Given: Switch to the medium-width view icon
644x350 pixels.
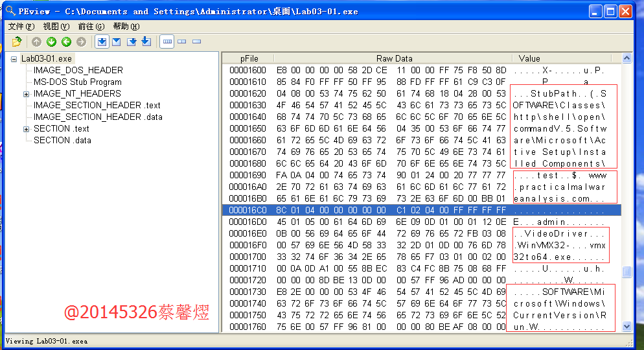Looking at the screenshot, I should click(182, 42).
